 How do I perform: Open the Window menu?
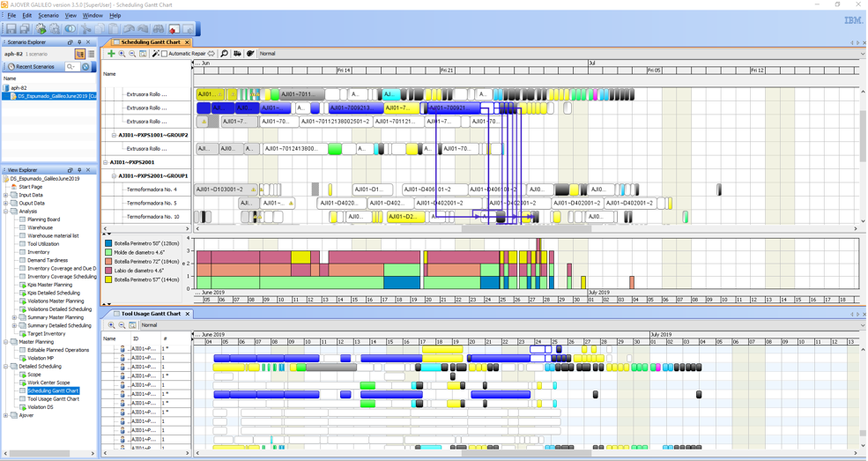pos(93,16)
